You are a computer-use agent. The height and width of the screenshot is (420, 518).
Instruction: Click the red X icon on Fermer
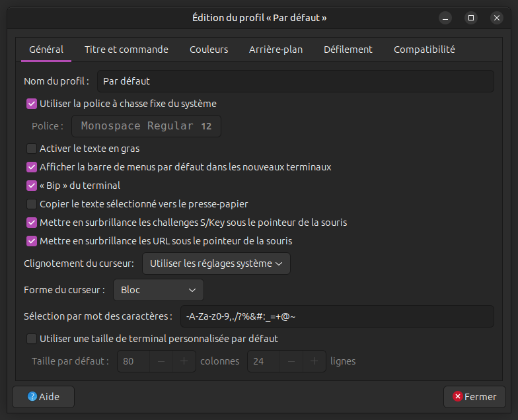coord(457,396)
